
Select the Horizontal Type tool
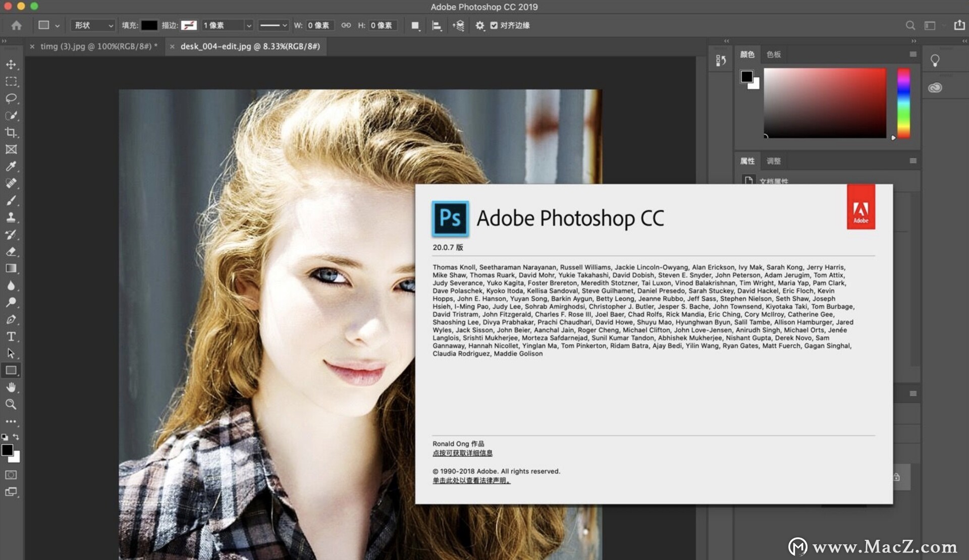(x=11, y=337)
